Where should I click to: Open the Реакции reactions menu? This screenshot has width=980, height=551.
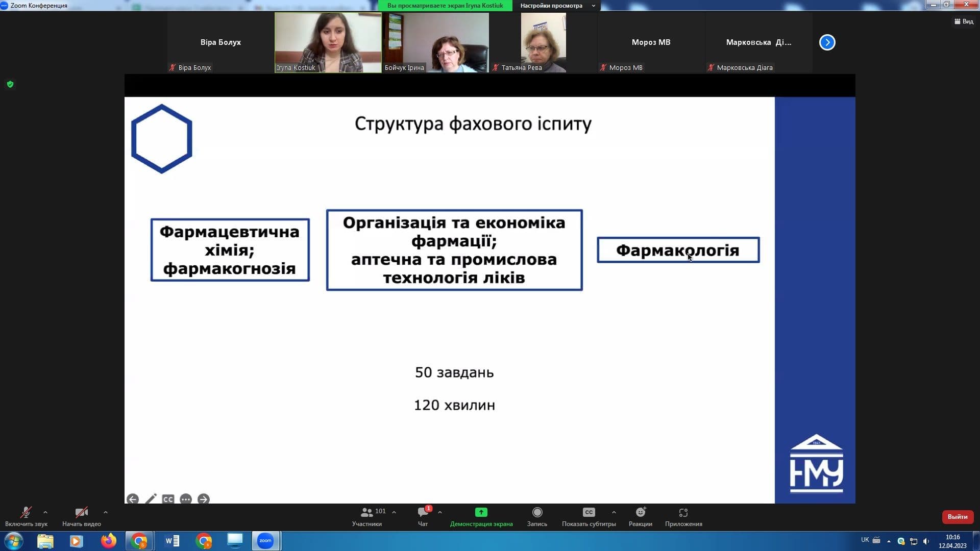click(x=641, y=516)
